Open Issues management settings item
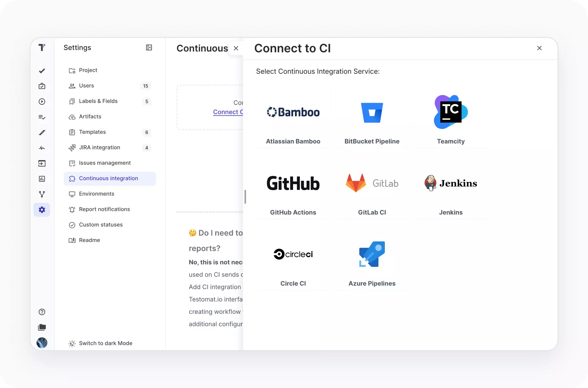The image size is (588, 388). 110,163
